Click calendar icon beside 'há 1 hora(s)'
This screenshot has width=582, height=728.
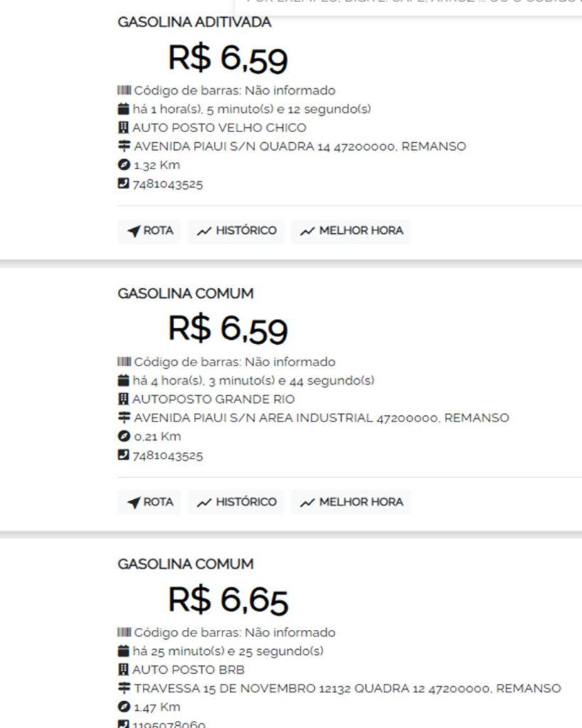(x=124, y=109)
